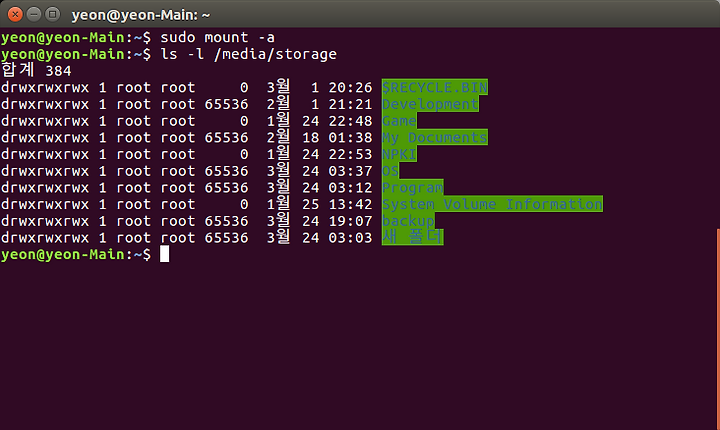Click the final empty prompt with block cursor

[x=85, y=254]
